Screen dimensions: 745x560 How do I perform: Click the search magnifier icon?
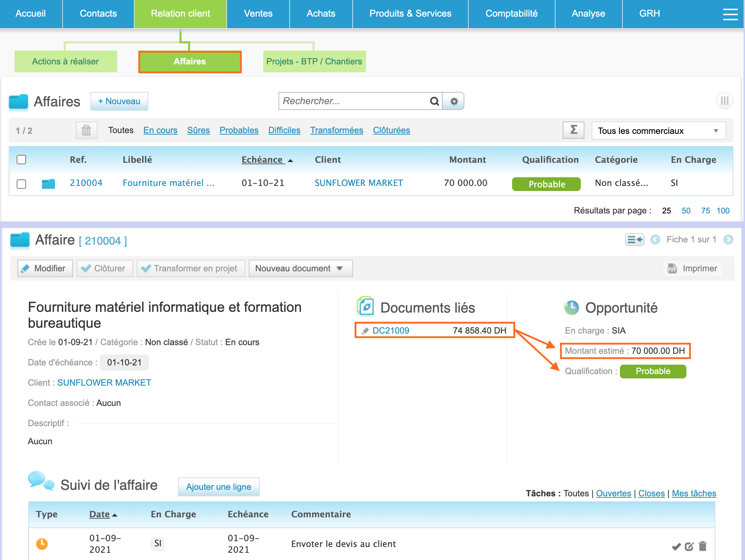(434, 101)
